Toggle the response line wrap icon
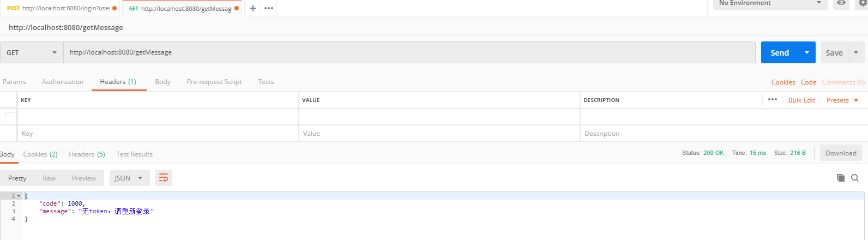This screenshot has width=868, height=240. click(164, 178)
